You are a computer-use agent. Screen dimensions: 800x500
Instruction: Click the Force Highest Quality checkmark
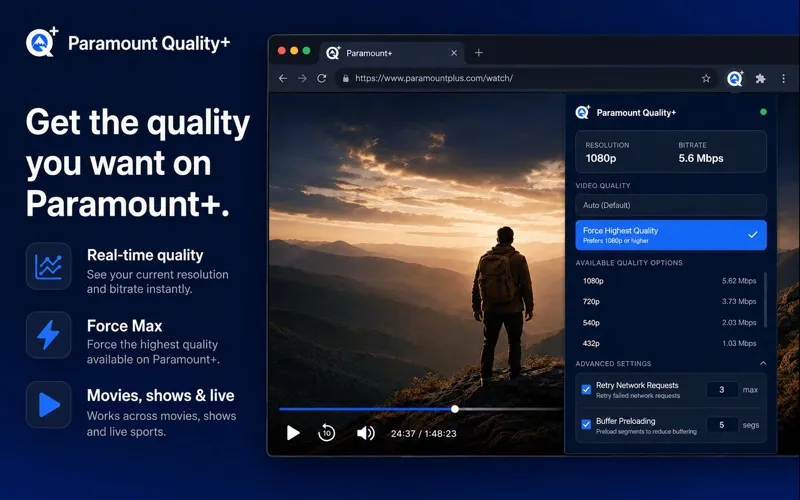tap(753, 235)
